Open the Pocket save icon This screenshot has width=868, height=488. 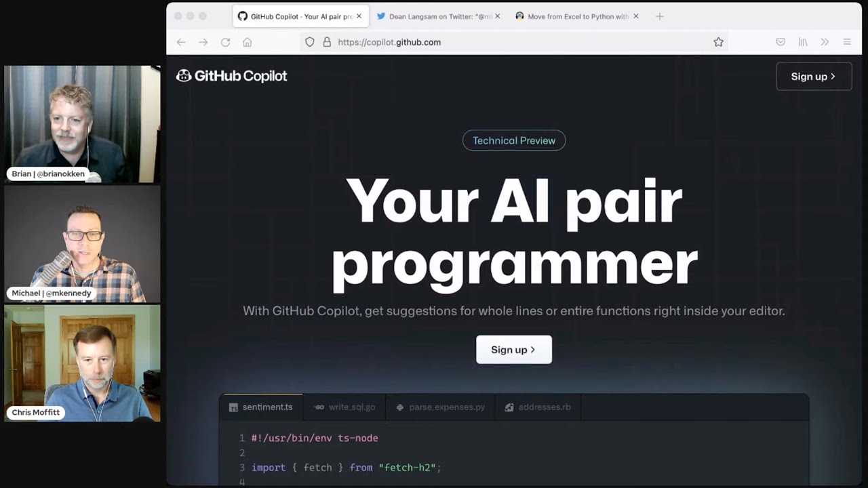[x=781, y=42]
